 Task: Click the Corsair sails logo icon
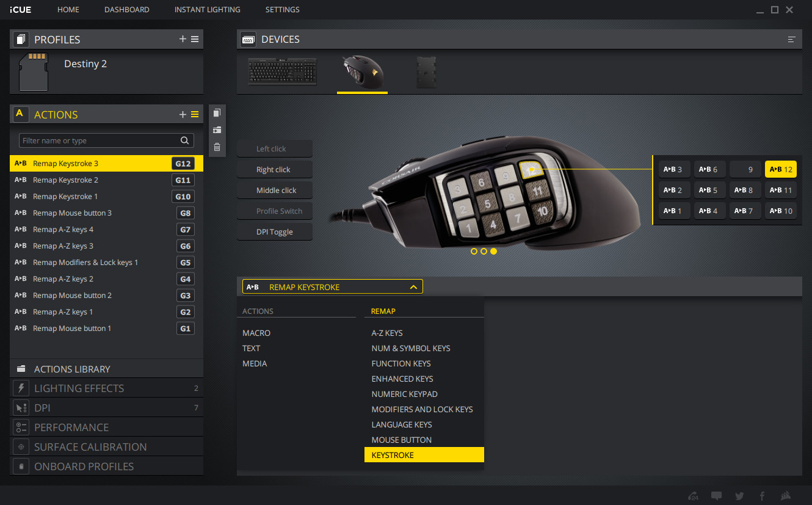point(786,496)
